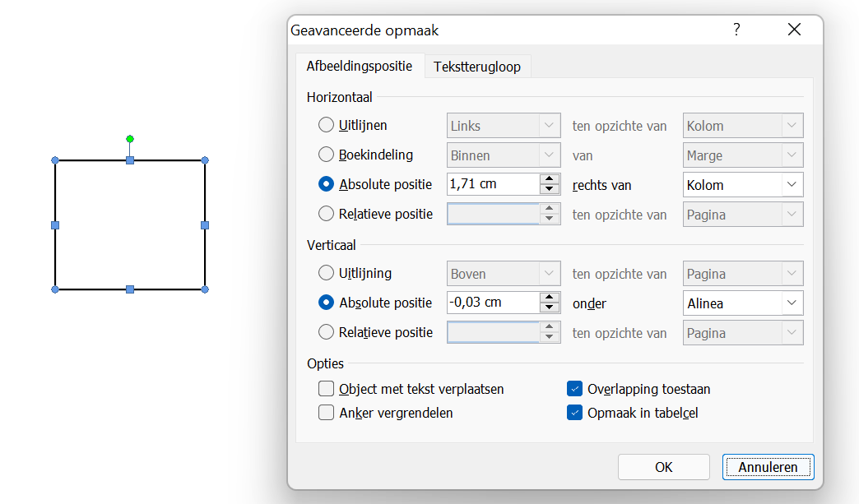Click the top-middle resize handle of the shape
Image resolution: width=859 pixels, height=504 pixels.
tap(130, 160)
